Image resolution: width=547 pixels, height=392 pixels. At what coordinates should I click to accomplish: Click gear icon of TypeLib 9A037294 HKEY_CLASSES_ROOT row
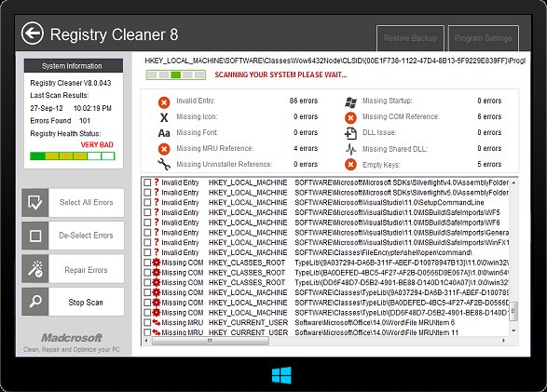157,263
